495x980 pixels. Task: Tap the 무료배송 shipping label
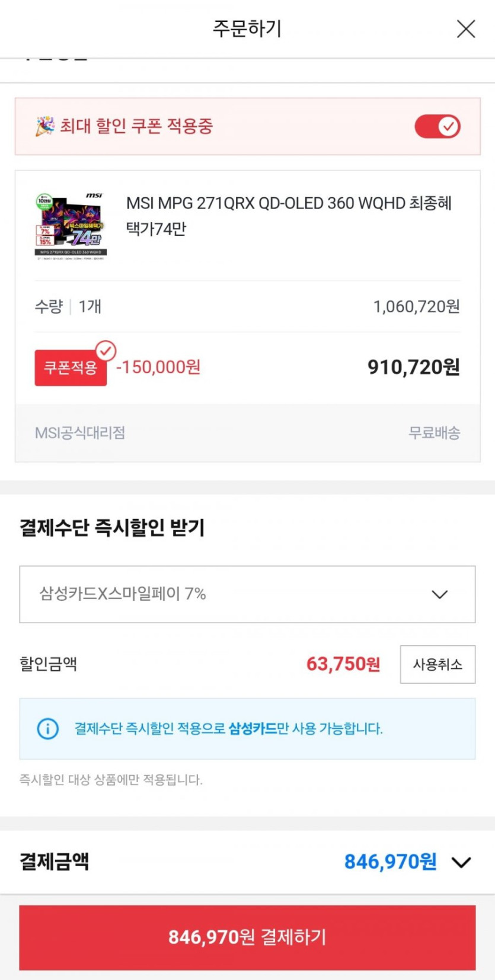(434, 433)
